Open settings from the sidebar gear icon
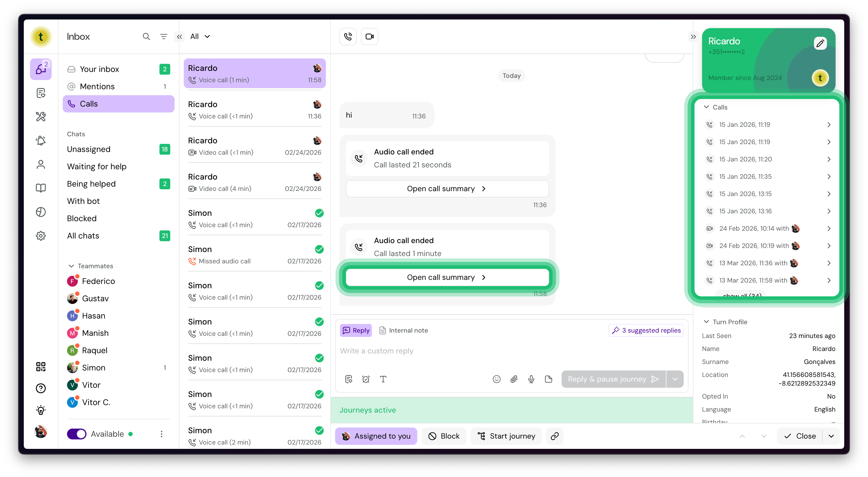 [41, 236]
